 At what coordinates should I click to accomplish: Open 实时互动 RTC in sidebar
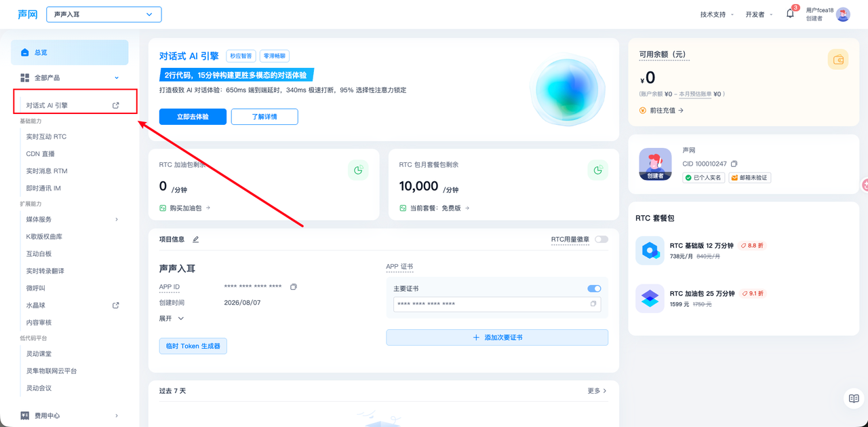(x=46, y=136)
